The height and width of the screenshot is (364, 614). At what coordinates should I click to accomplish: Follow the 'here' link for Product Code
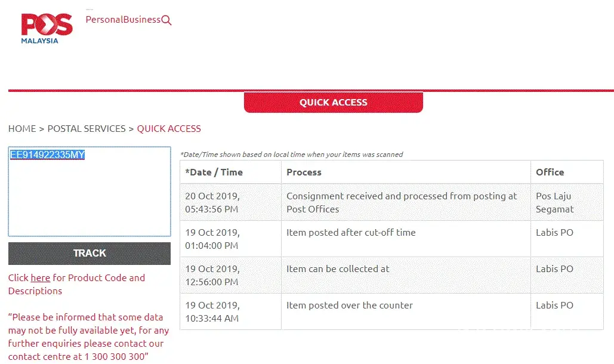(x=40, y=278)
